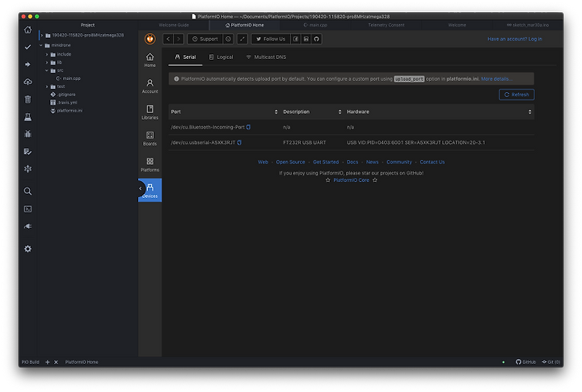Collapse the minidrone folder
Screen dimensions: 582x392
tap(41, 45)
